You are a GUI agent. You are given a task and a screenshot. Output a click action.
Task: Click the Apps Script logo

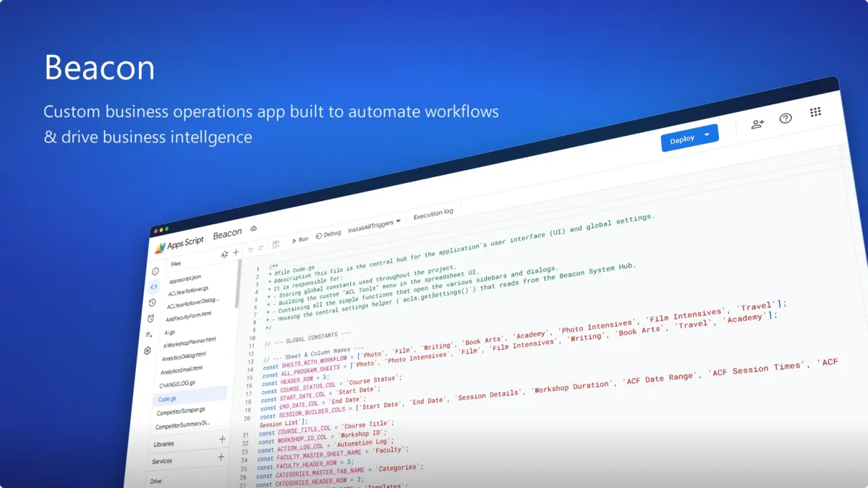point(161,248)
